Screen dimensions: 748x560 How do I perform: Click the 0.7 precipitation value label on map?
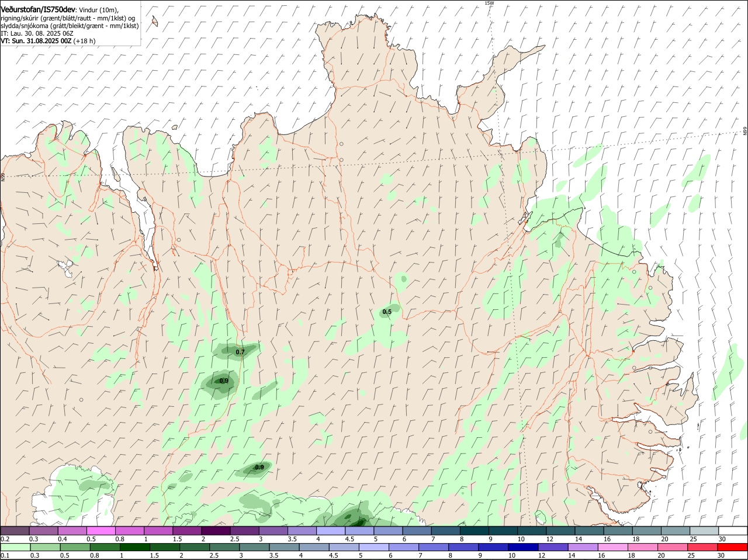[240, 352]
